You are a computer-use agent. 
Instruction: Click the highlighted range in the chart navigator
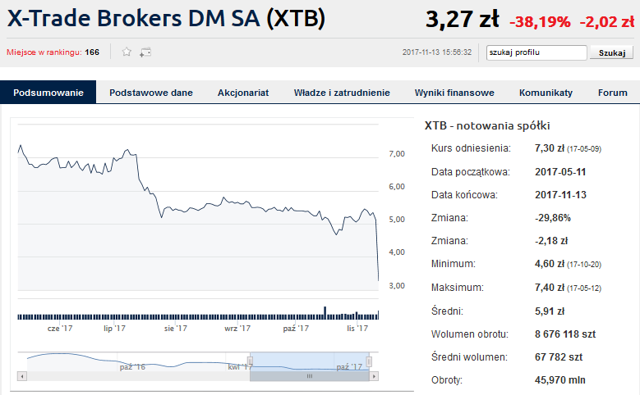(309, 361)
